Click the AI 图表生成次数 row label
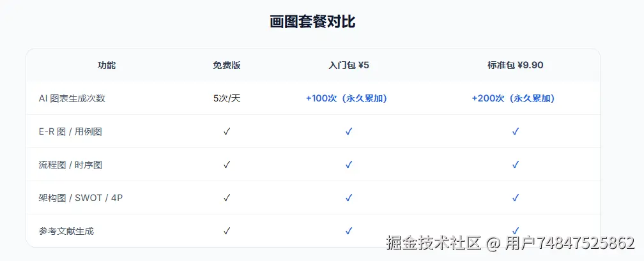The height and width of the screenshot is (261, 644). pos(72,98)
